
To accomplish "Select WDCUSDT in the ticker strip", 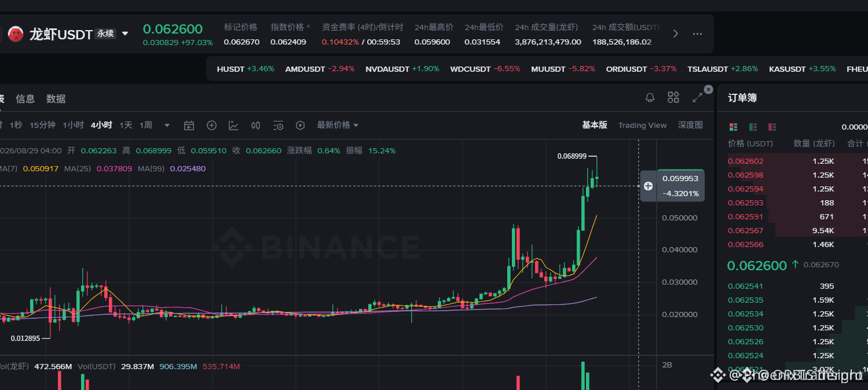I will (485, 69).
